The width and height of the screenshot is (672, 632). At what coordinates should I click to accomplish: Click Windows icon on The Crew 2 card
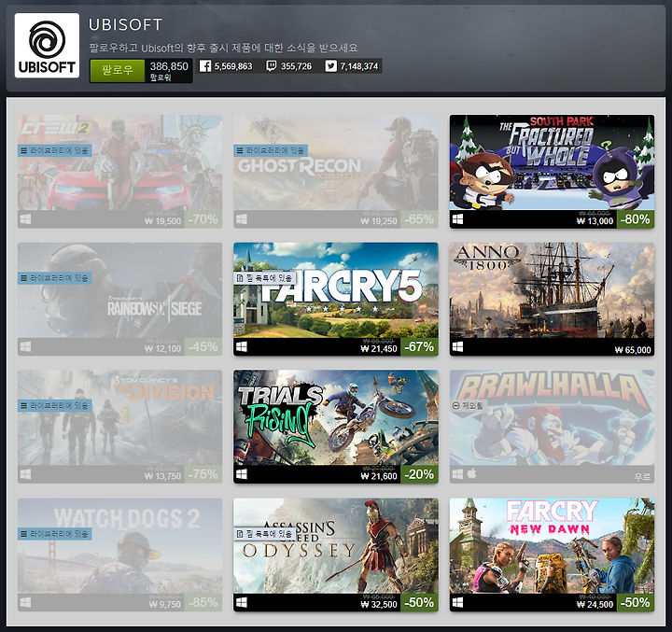(x=26, y=219)
